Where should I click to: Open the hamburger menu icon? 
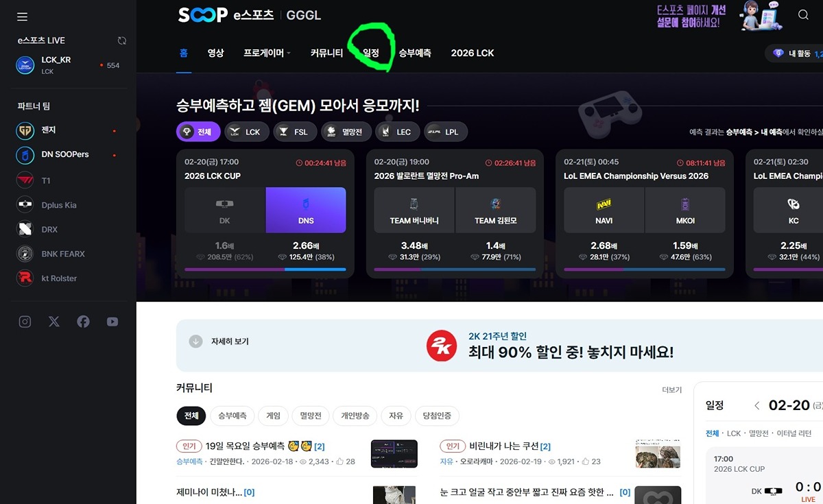[23, 16]
